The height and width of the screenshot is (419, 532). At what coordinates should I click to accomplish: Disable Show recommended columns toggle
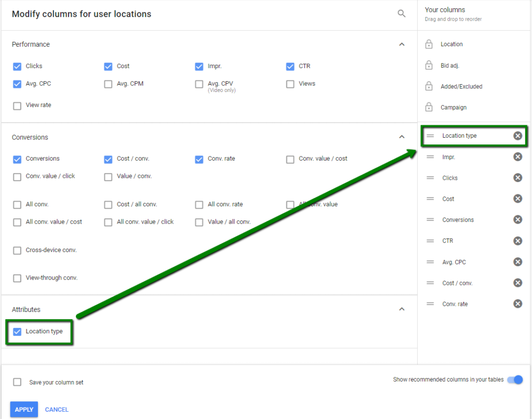coord(514,380)
